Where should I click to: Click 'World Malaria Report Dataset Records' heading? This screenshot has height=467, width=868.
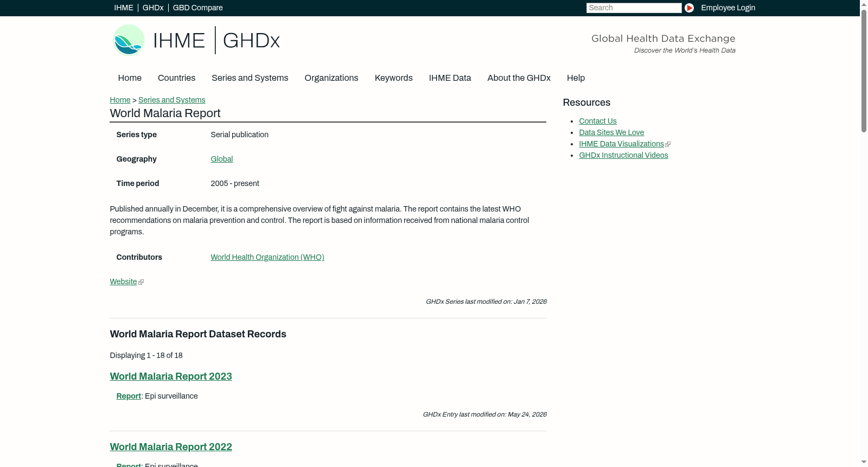(x=198, y=334)
